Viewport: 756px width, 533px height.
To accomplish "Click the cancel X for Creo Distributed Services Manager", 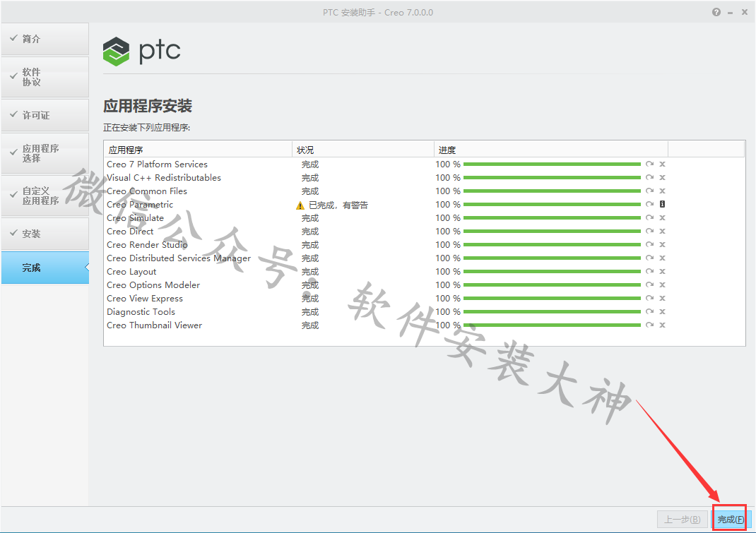I will (663, 258).
